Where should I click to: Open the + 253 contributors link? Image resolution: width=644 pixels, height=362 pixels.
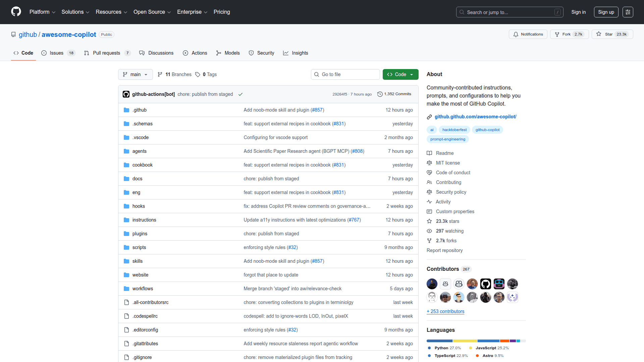click(x=445, y=311)
